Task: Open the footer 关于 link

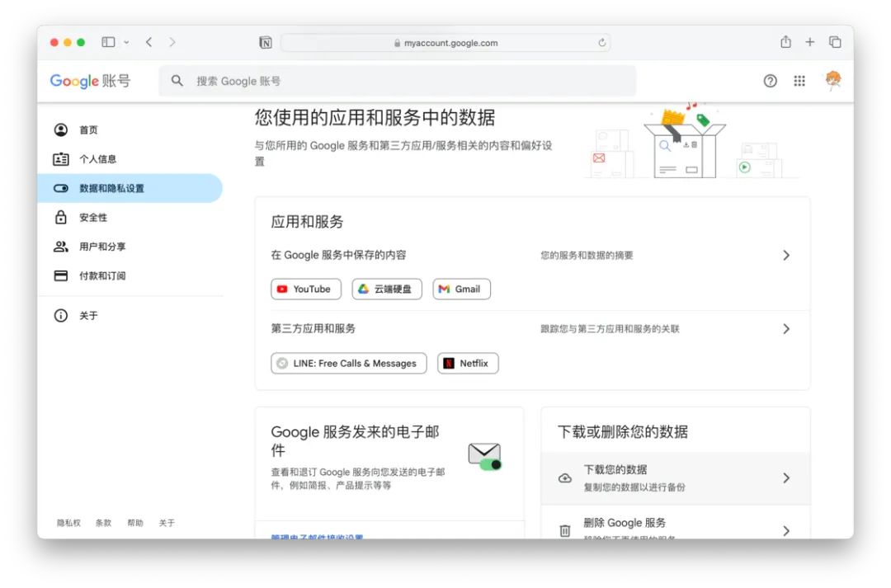Action: coord(167,523)
